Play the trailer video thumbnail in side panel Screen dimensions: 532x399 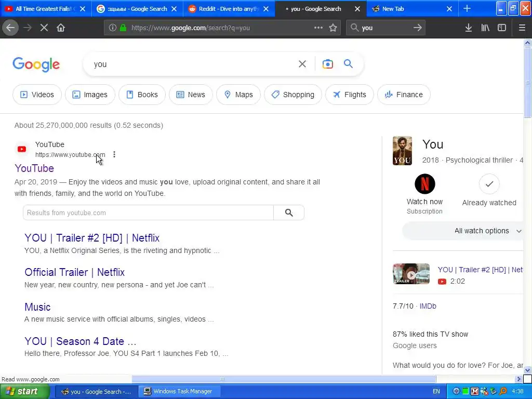pyautogui.click(x=411, y=274)
